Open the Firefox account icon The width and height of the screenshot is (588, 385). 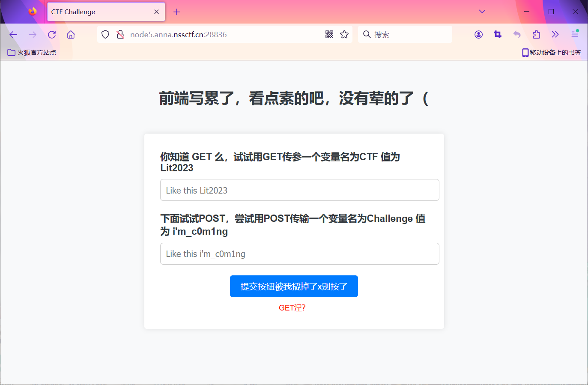(x=478, y=35)
